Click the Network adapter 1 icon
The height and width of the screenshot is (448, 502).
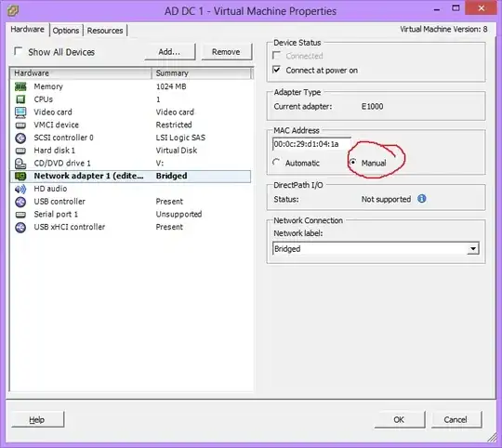tap(20, 176)
